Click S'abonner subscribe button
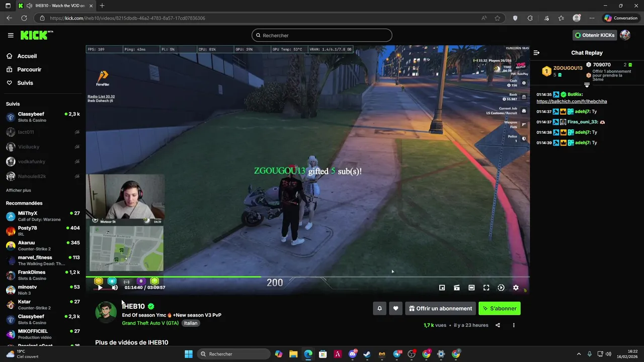 [x=500, y=309]
